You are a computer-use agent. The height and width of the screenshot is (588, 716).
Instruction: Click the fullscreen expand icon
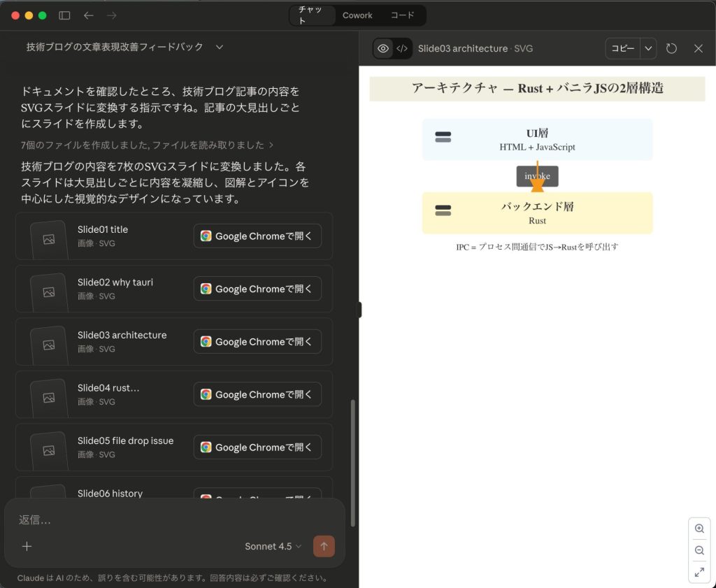point(699,573)
